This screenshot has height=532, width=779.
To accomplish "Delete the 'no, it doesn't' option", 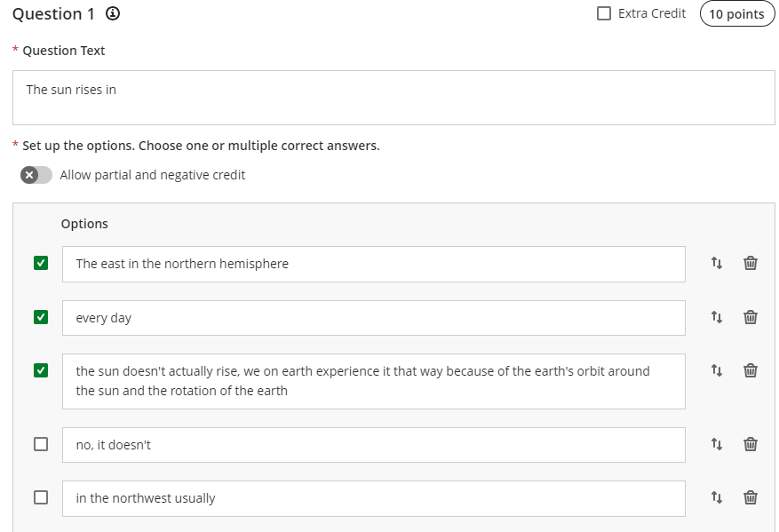I will pyautogui.click(x=751, y=444).
